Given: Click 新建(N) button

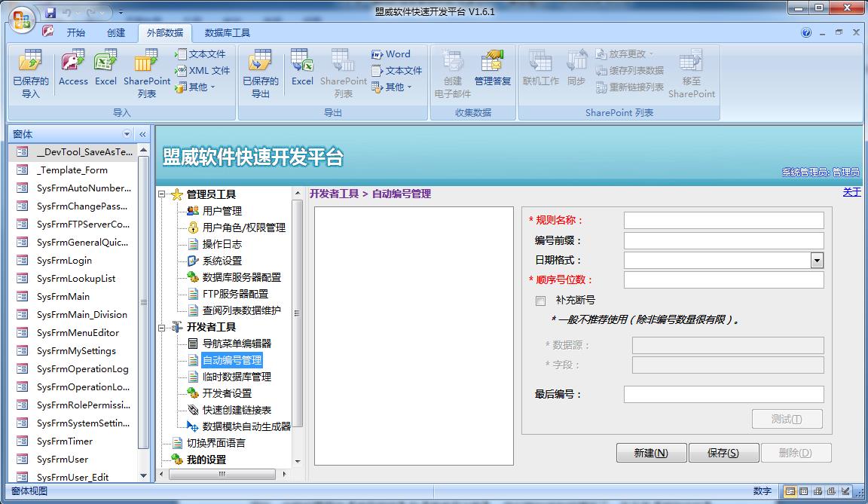Looking at the screenshot, I should [x=652, y=453].
